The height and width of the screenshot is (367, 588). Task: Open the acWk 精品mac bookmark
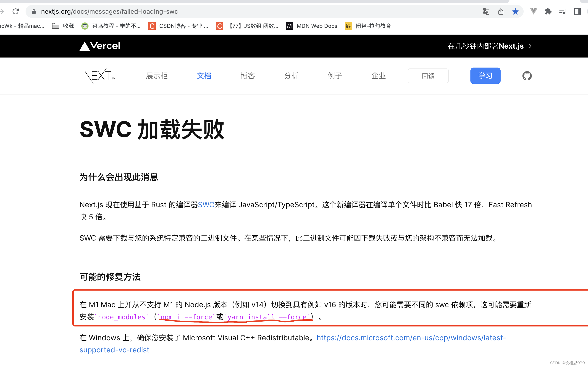[22, 26]
